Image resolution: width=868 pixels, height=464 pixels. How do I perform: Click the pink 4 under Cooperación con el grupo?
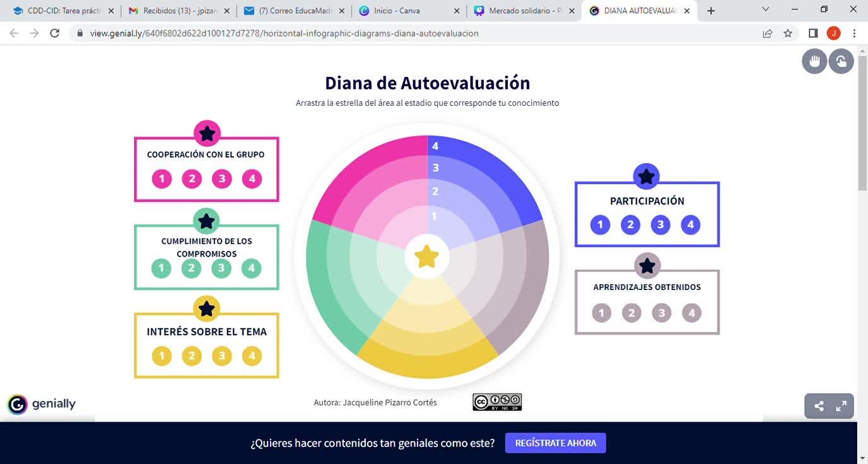[252, 178]
